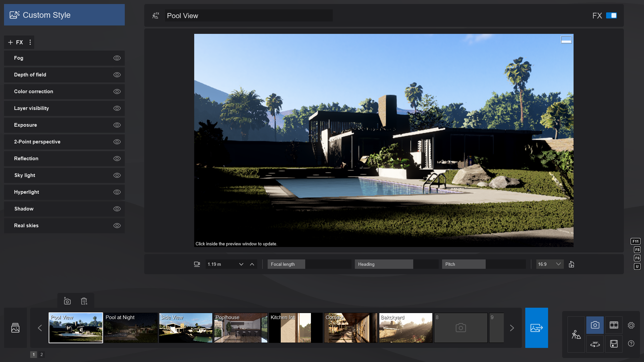This screenshot has width=644, height=362.
Task: Open the 360 panorama mode
Action: point(595,344)
